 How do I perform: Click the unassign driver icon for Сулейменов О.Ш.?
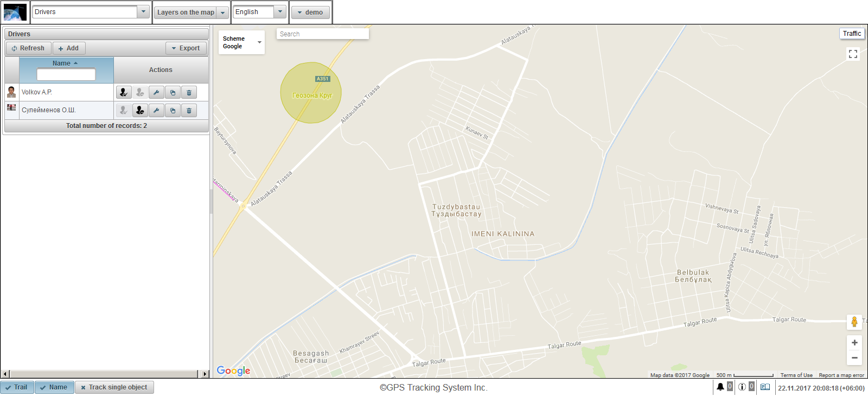pos(140,111)
